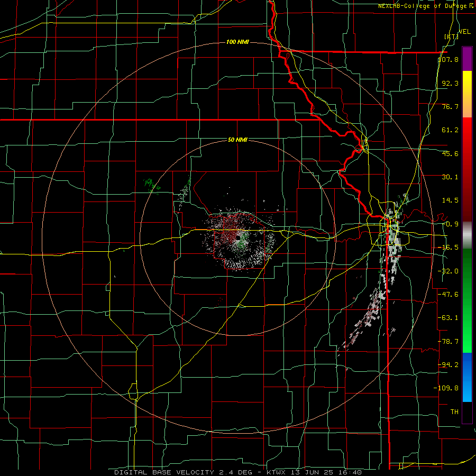Click the 13 JUN 25 16:40 timestamp
Viewport: 476px width, 476px height.
326,472
